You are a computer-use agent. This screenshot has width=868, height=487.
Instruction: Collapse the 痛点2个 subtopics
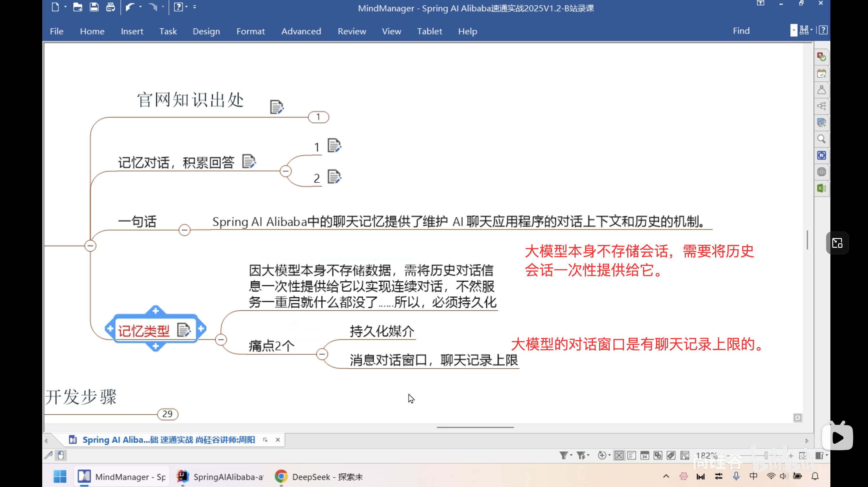tap(322, 354)
